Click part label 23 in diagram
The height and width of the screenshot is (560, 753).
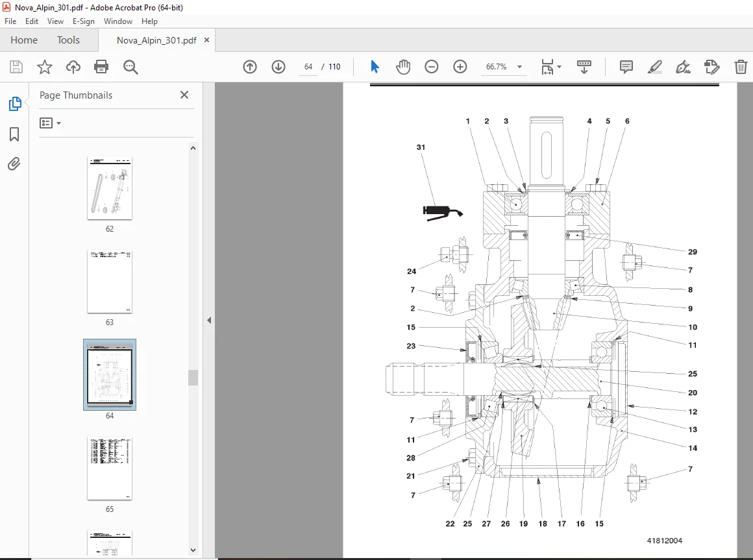pos(411,346)
